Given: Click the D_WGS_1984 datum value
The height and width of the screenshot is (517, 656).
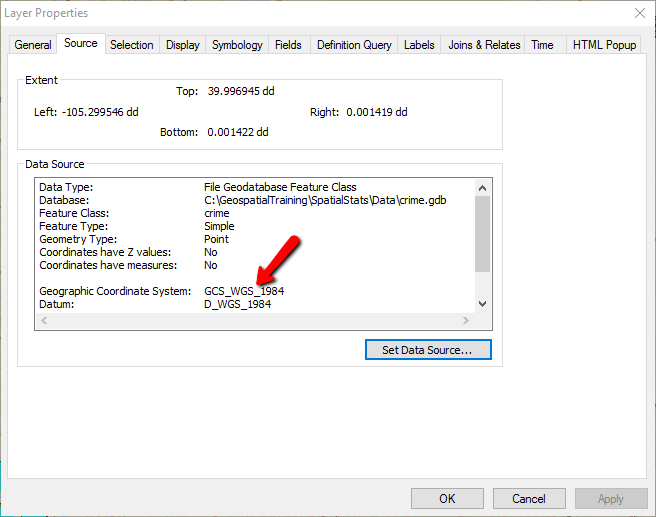Looking at the screenshot, I should coord(237,304).
